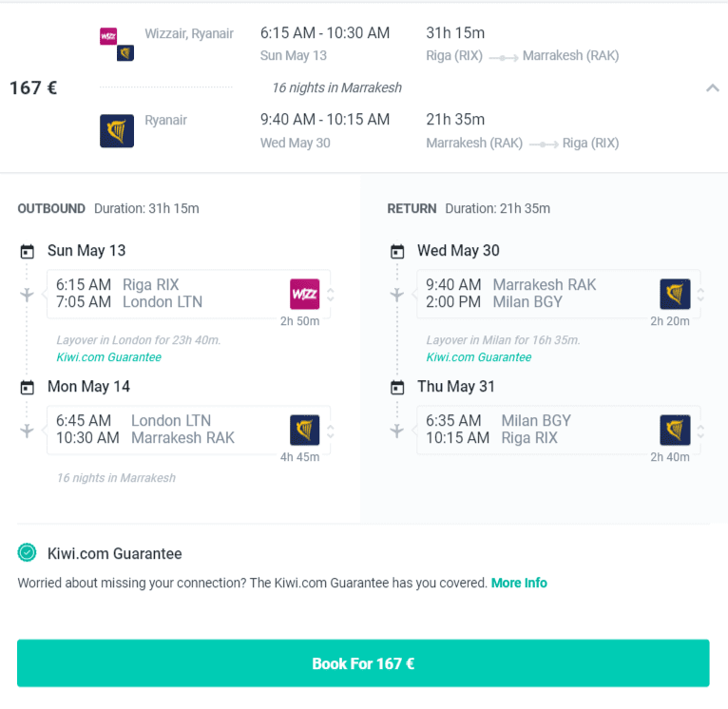
Task: Expand the Marrakesh RAK to Milan BGY flight details
Action: point(700,295)
